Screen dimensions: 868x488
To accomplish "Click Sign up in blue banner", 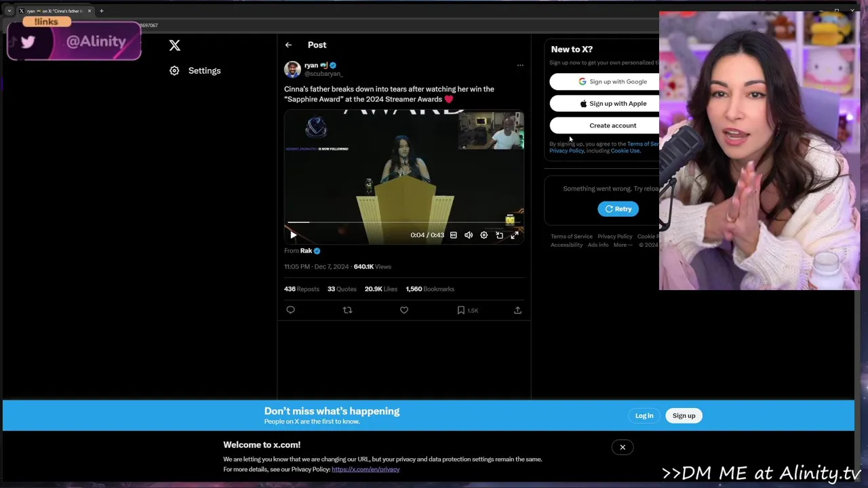I will 684,415.
